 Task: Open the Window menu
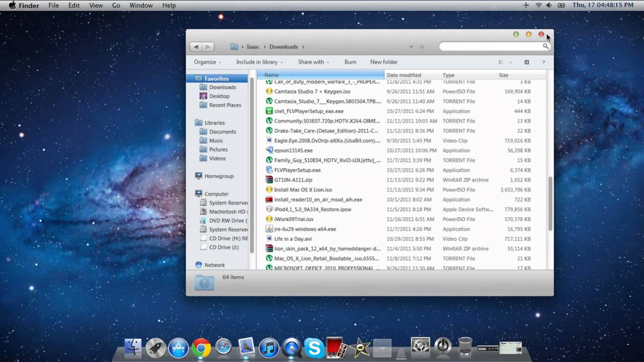click(141, 5)
